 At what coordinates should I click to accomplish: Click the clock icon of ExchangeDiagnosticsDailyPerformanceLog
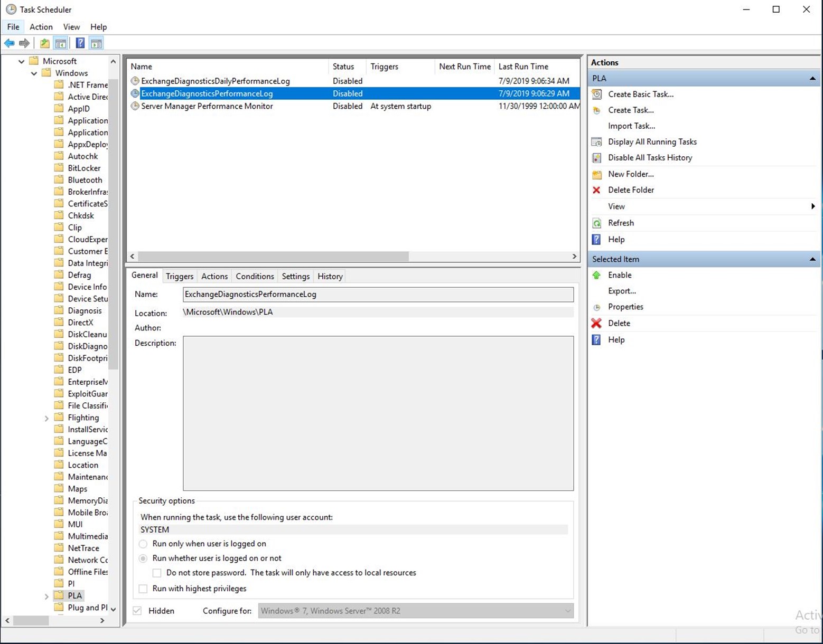click(x=135, y=81)
